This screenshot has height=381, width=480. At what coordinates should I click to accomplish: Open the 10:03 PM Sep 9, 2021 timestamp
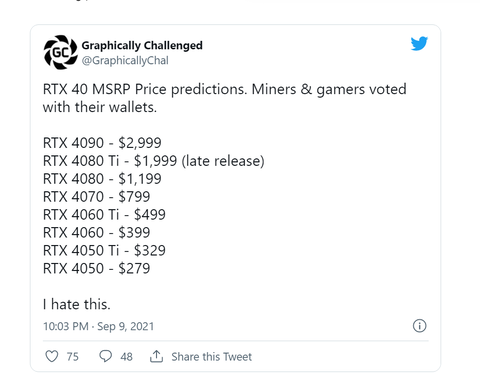pos(99,326)
